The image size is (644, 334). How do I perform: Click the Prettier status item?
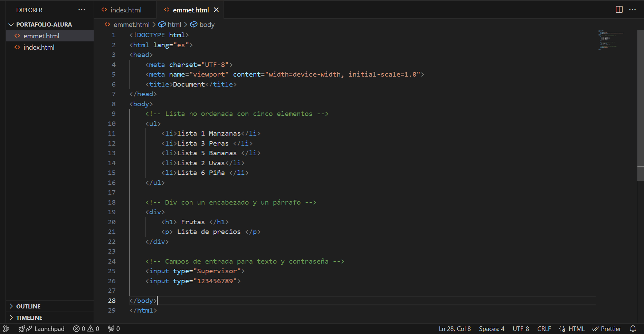(x=607, y=329)
